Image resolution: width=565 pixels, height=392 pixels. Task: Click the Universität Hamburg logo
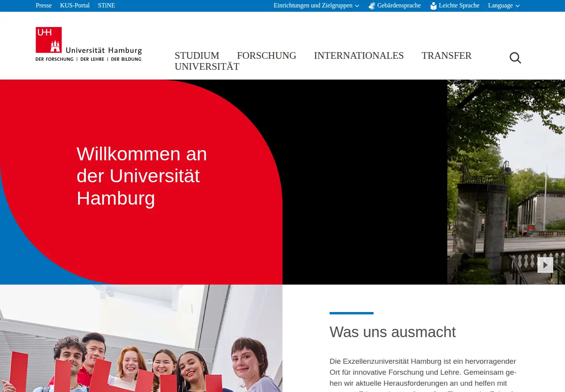[x=89, y=44]
